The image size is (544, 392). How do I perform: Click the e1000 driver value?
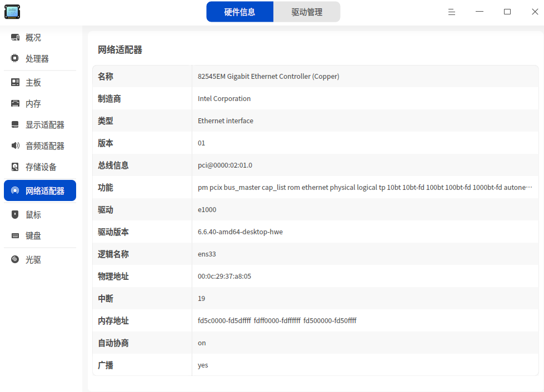pos(207,210)
